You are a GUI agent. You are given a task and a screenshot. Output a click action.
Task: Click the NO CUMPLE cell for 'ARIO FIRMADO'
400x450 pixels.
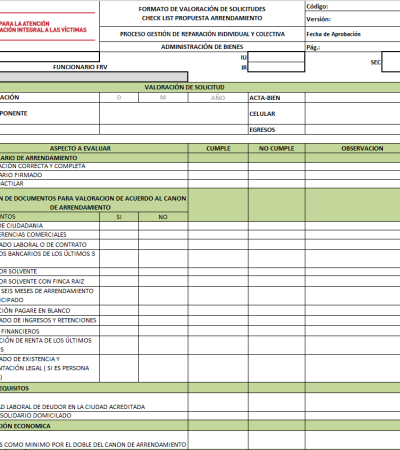pos(277,175)
